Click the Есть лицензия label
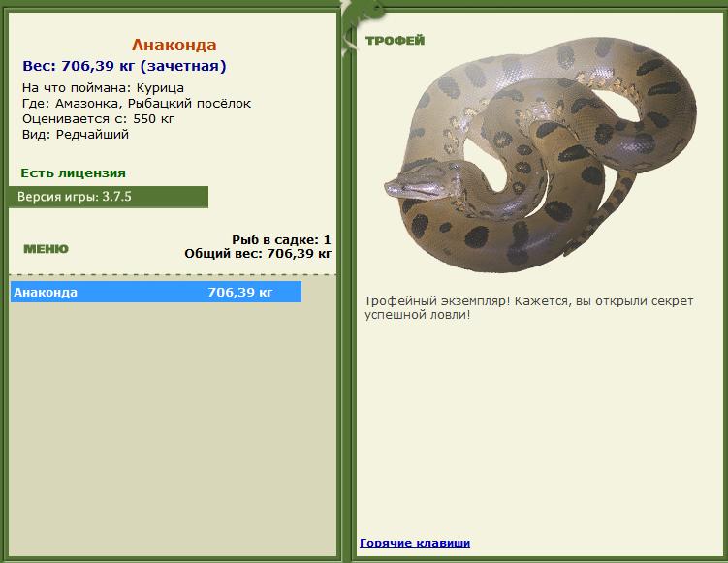Image resolution: width=728 pixels, height=563 pixels. (x=74, y=173)
